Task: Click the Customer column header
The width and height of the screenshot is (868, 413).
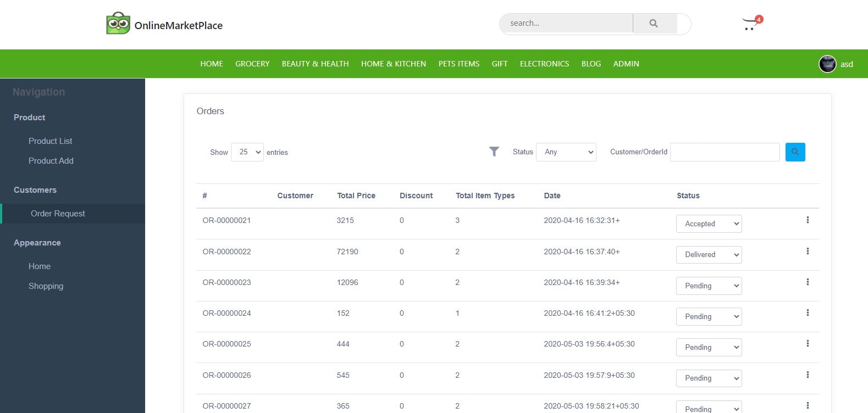Action: click(295, 196)
